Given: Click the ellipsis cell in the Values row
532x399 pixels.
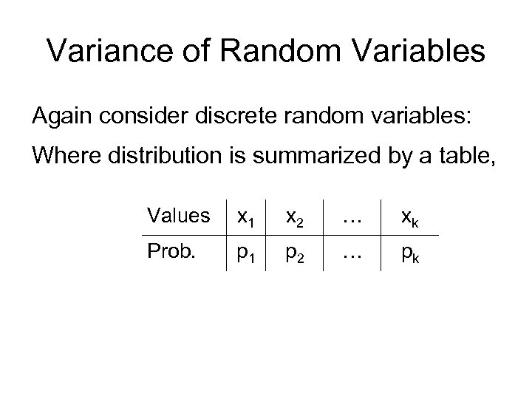Looking at the screenshot, I should point(351,217).
